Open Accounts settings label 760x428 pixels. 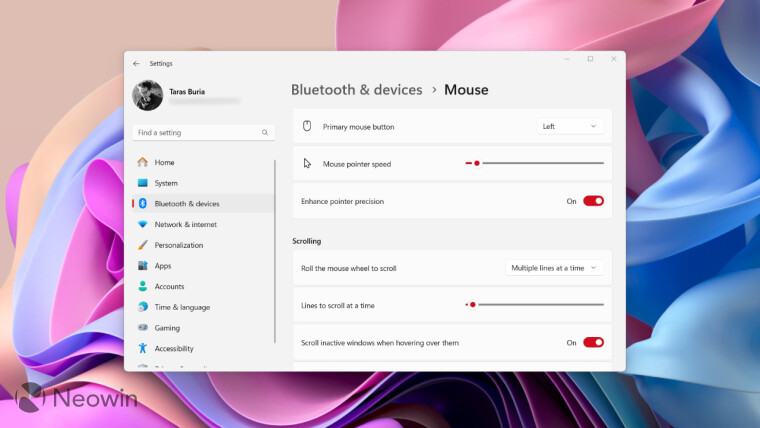click(169, 286)
